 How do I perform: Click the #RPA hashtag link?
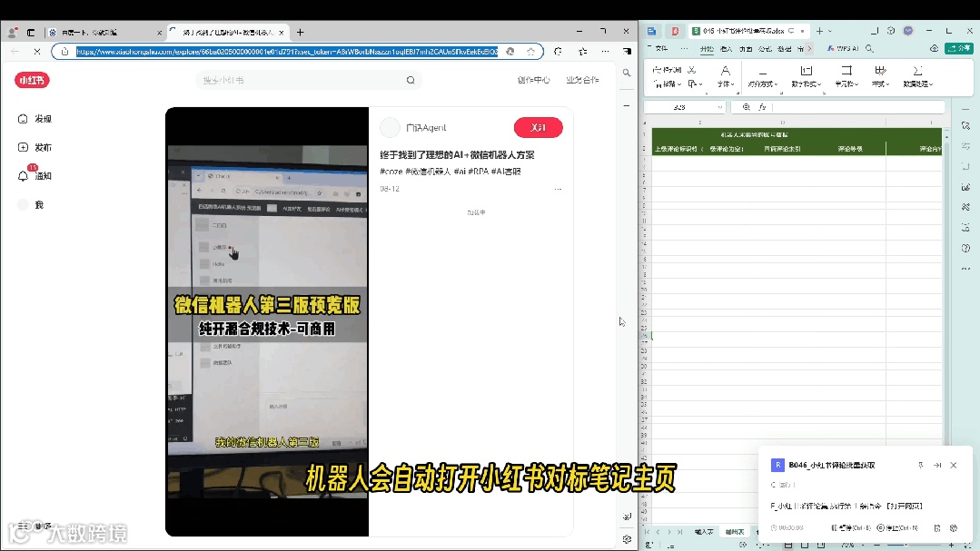click(478, 172)
